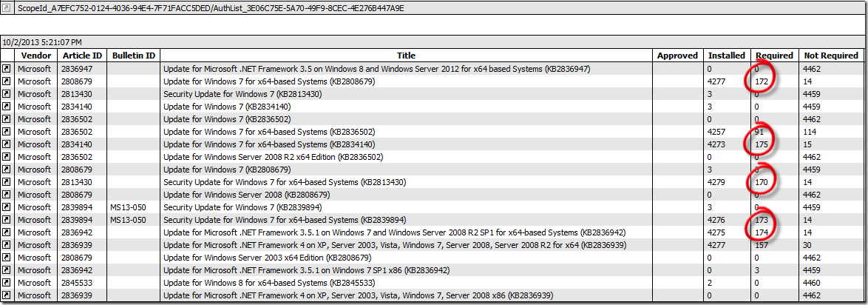The height and width of the screenshot is (305, 868).
Task: Open the row icon for .NET 3.5.1 x86 KB2836942
Action: (7, 270)
